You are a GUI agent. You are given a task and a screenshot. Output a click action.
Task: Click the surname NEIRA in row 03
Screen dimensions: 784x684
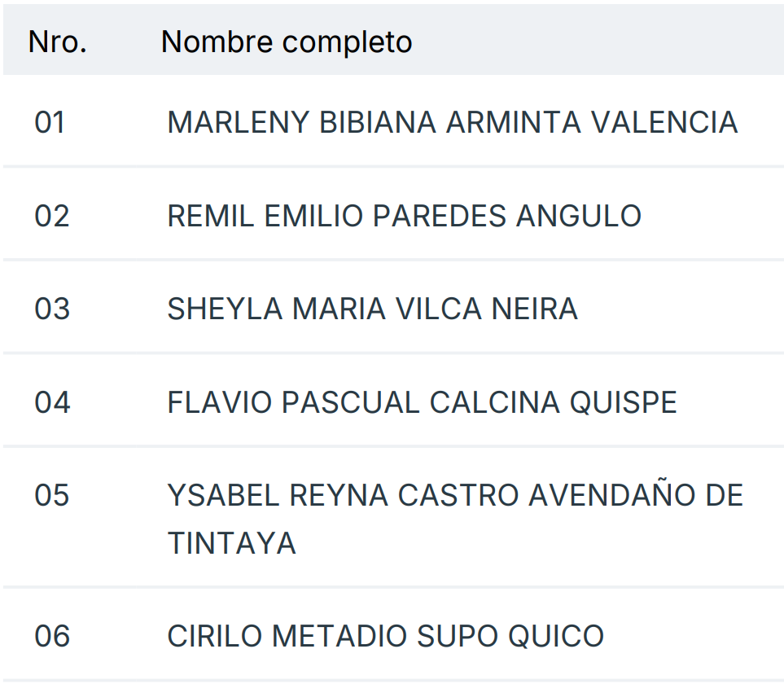point(534,309)
